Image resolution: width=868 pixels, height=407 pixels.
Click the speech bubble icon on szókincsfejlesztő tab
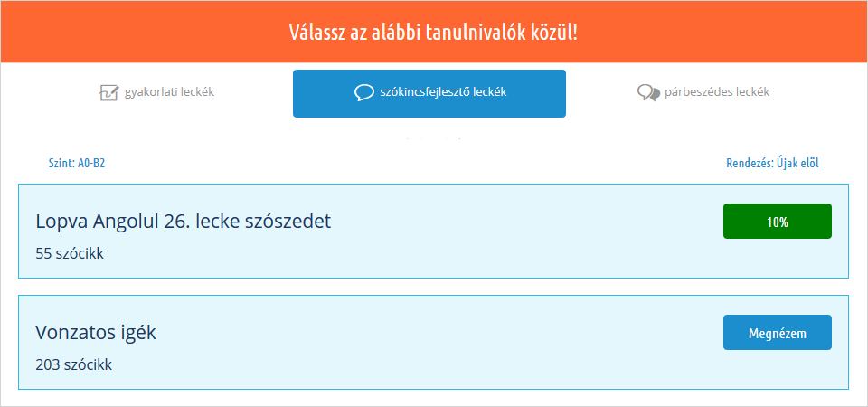364,92
